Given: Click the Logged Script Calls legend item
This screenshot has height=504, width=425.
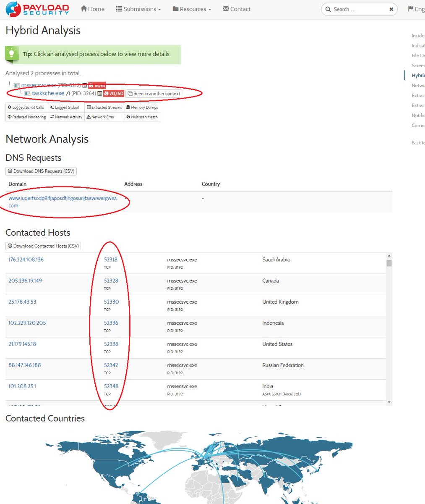Looking at the screenshot, I should (x=26, y=108).
